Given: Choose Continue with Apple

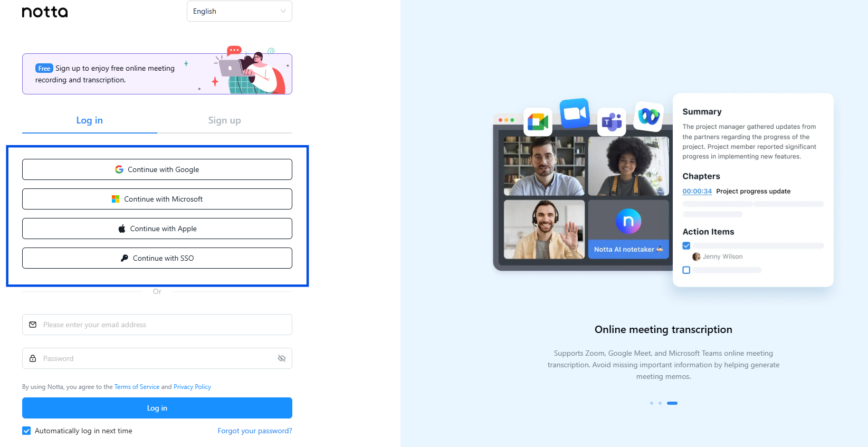Looking at the screenshot, I should (157, 229).
